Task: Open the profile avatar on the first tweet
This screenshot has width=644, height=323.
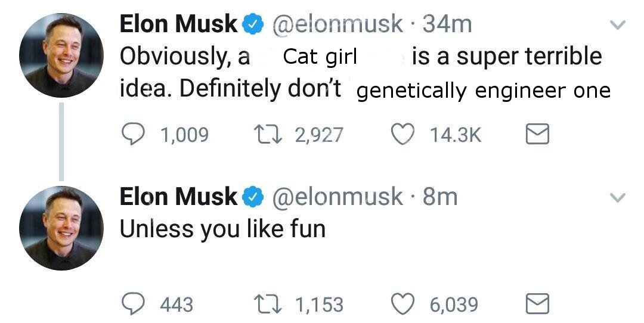Action: [61, 55]
